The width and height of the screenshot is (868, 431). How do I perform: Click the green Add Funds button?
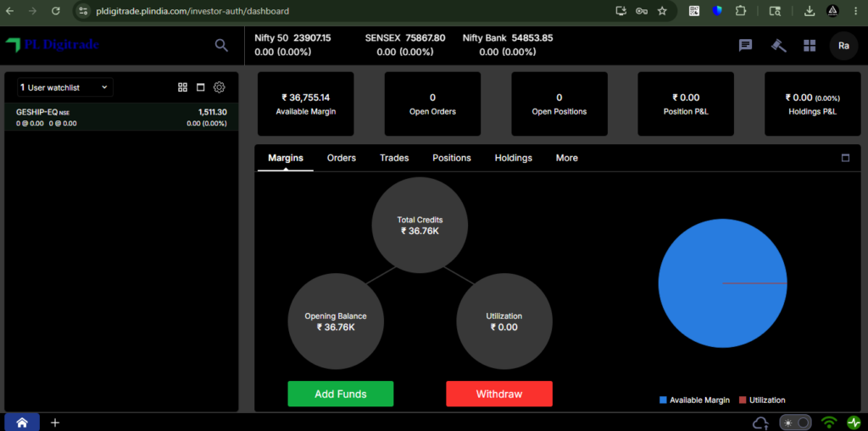tap(341, 394)
